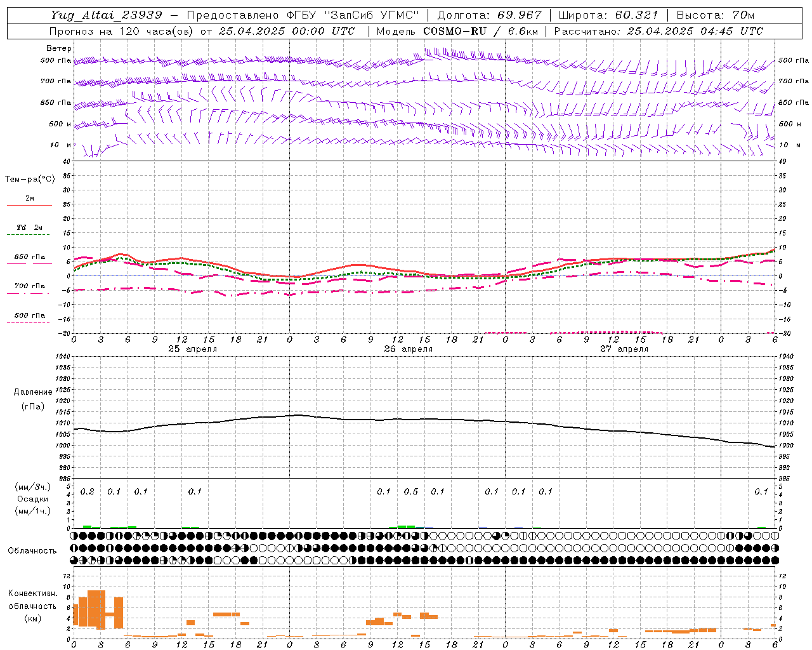
Task: Click the Модель COSMO-RU / 6.6км label
Action: click(x=457, y=31)
